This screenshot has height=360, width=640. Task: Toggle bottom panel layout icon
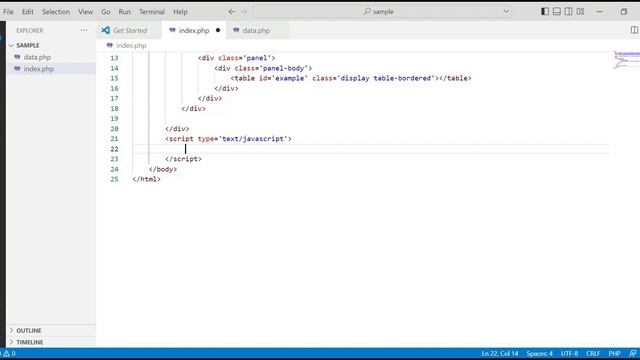557,11
